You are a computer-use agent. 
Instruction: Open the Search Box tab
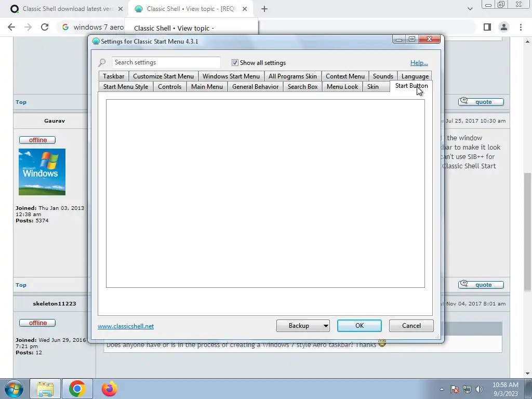[x=303, y=87]
